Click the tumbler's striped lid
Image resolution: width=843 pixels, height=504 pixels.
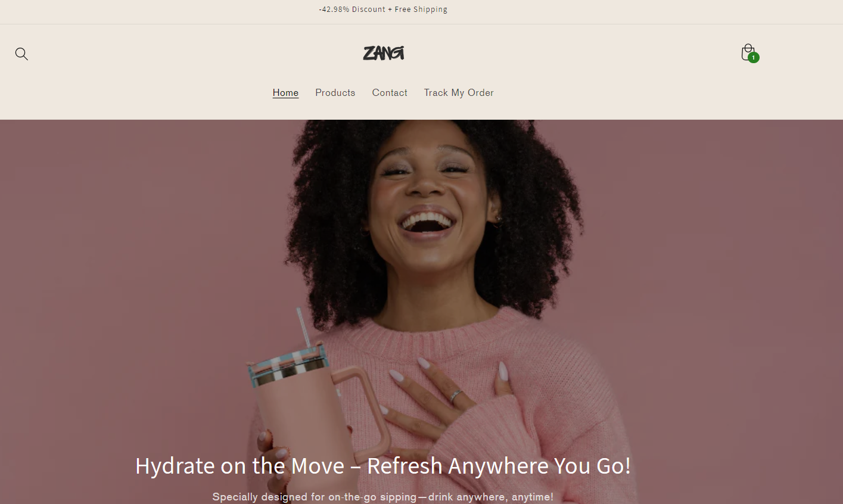(287, 363)
